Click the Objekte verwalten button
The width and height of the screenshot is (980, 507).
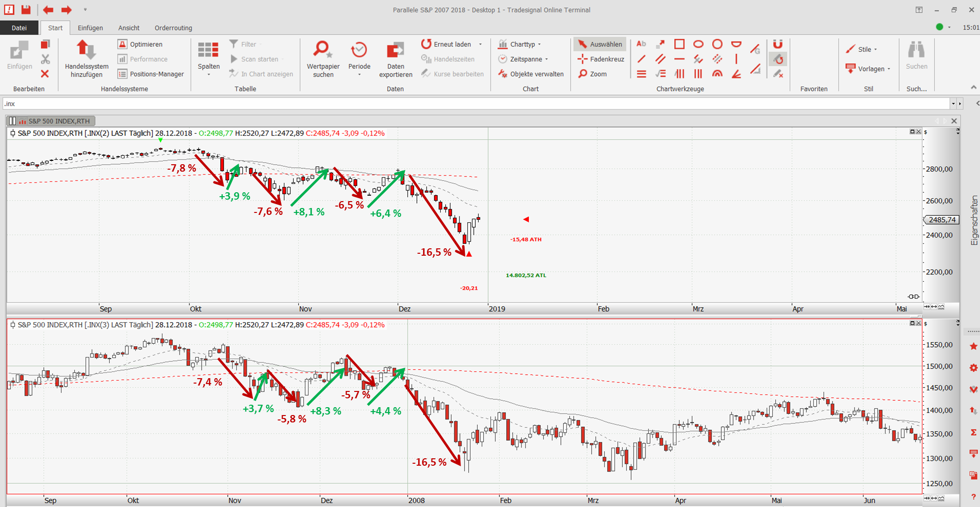click(x=531, y=74)
